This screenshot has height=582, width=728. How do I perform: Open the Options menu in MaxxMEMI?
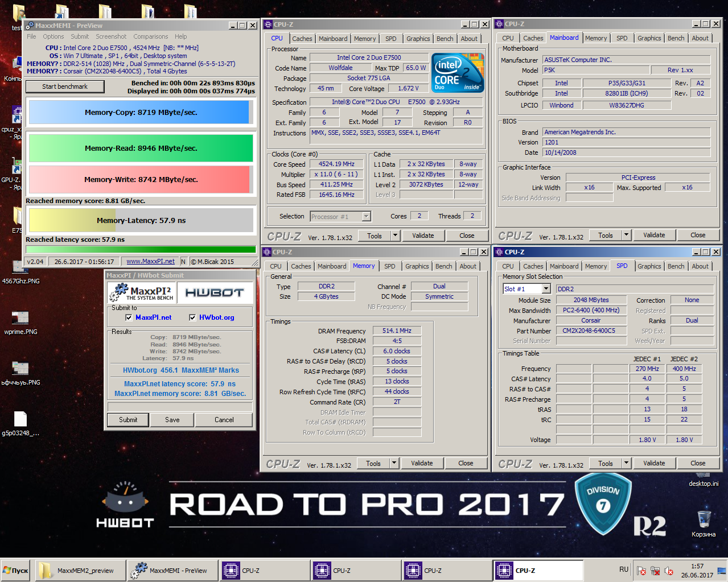pos(54,36)
